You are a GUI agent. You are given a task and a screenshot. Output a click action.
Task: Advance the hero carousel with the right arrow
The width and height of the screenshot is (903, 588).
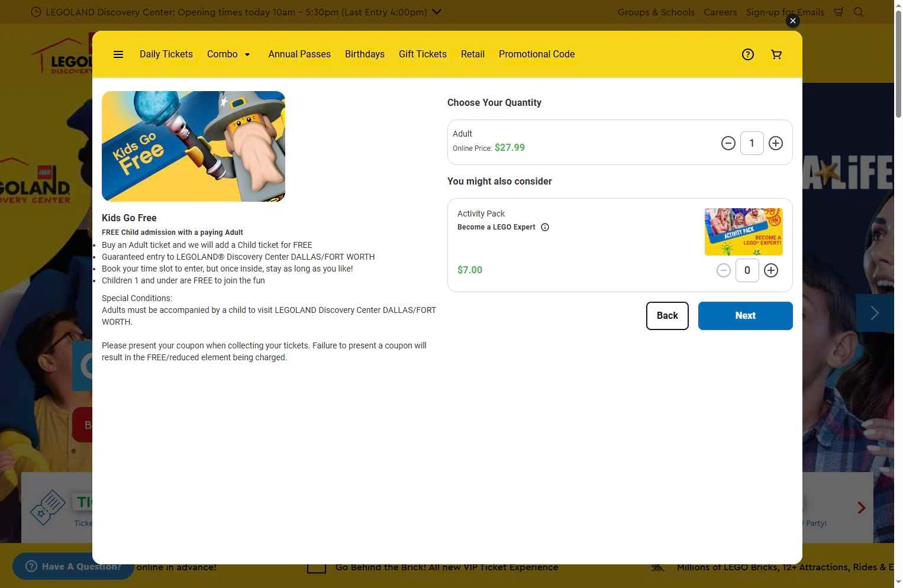(875, 313)
